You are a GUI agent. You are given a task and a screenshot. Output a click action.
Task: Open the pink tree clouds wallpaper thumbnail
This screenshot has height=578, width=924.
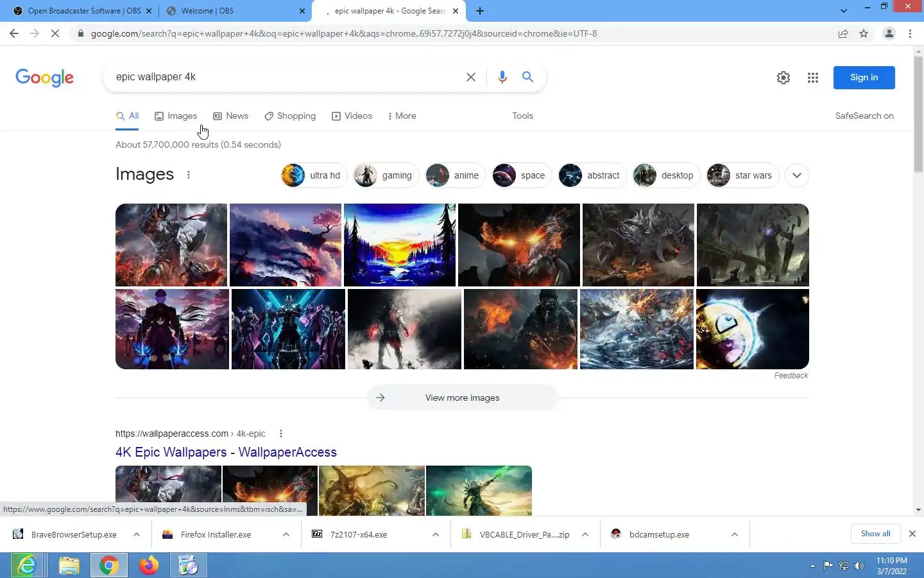286,245
